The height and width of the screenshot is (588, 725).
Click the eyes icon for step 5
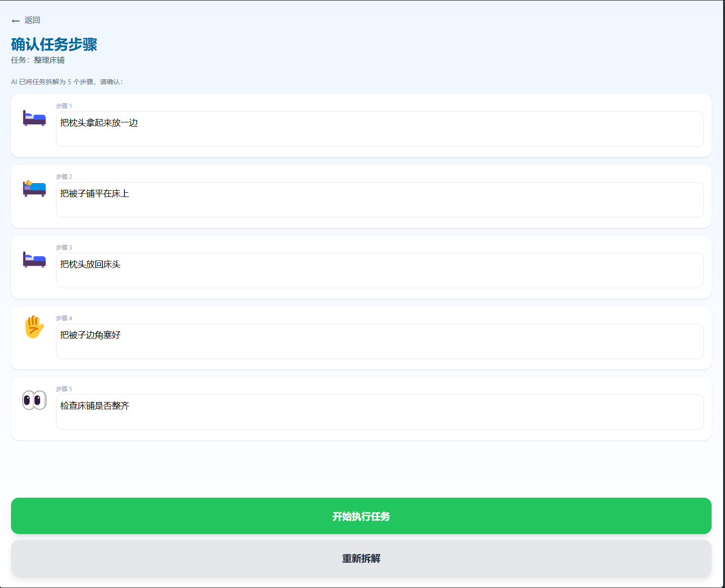pyautogui.click(x=34, y=400)
